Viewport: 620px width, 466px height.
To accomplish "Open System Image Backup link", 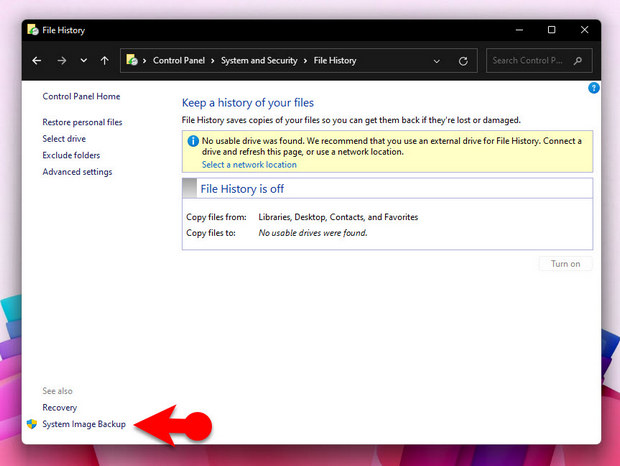I will (x=84, y=424).
